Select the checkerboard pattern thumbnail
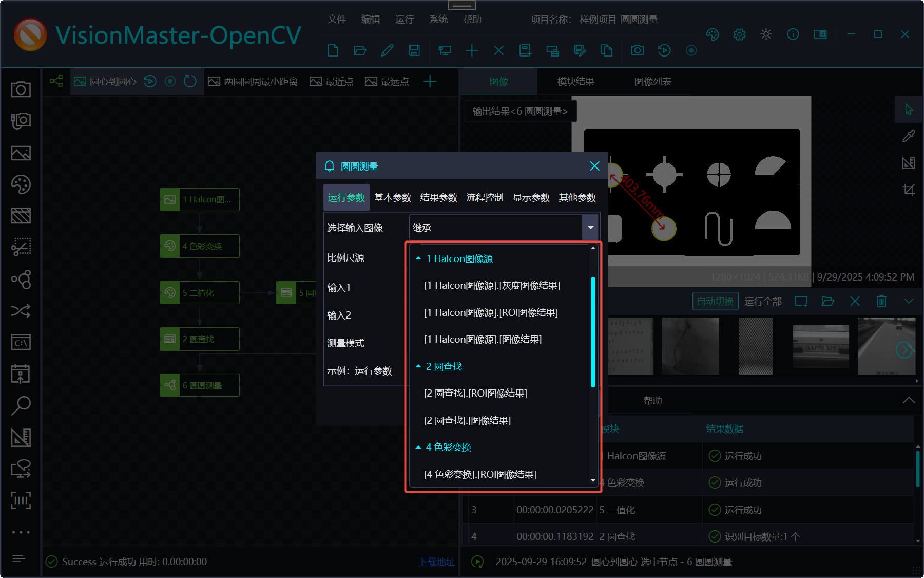The width and height of the screenshot is (924, 578). coord(755,346)
